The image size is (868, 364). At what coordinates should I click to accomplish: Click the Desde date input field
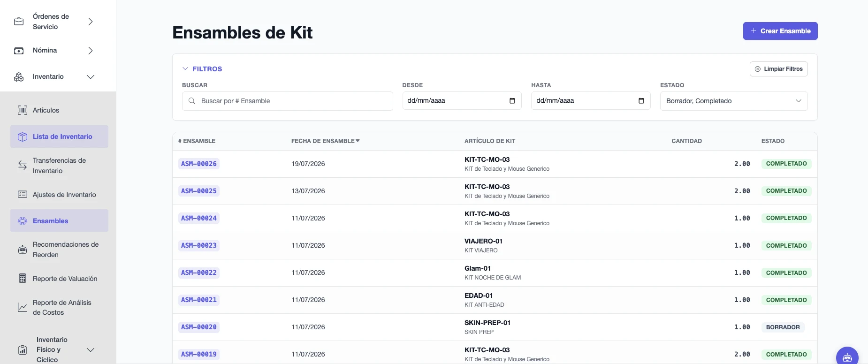462,101
